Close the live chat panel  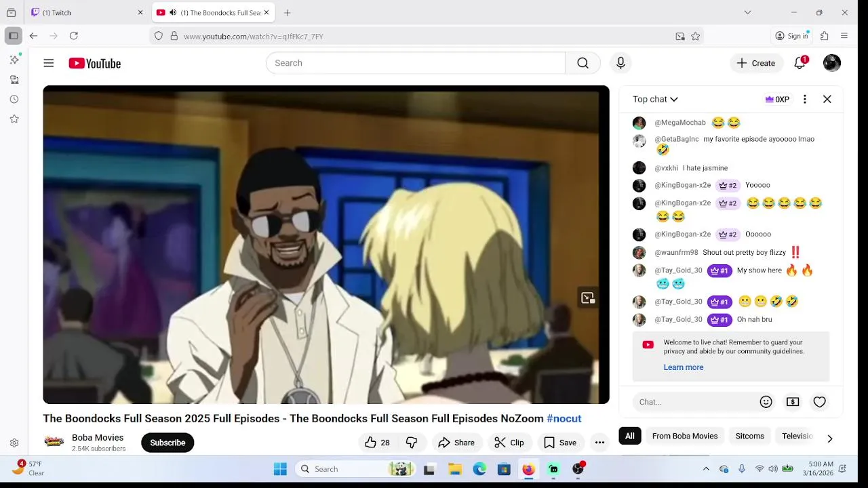point(827,99)
